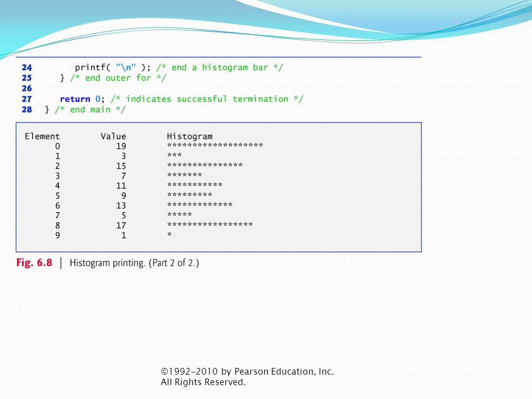Click 'Histogram printing. (Part 2 of 2.)' caption
This screenshot has width=532, height=399.
point(134,263)
